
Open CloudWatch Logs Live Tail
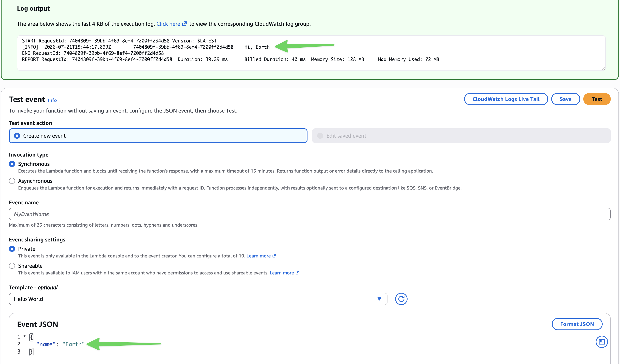(x=506, y=99)
